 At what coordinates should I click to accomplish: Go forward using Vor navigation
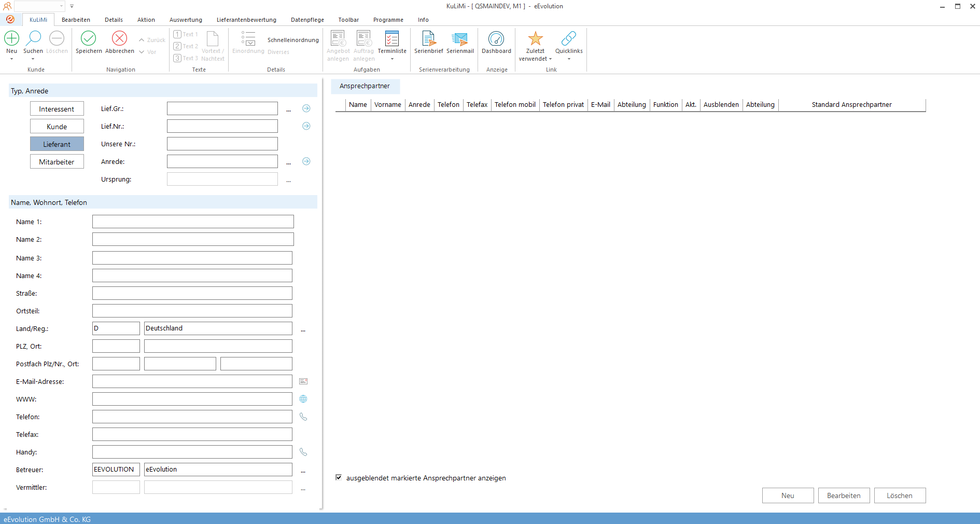point(147,52)
